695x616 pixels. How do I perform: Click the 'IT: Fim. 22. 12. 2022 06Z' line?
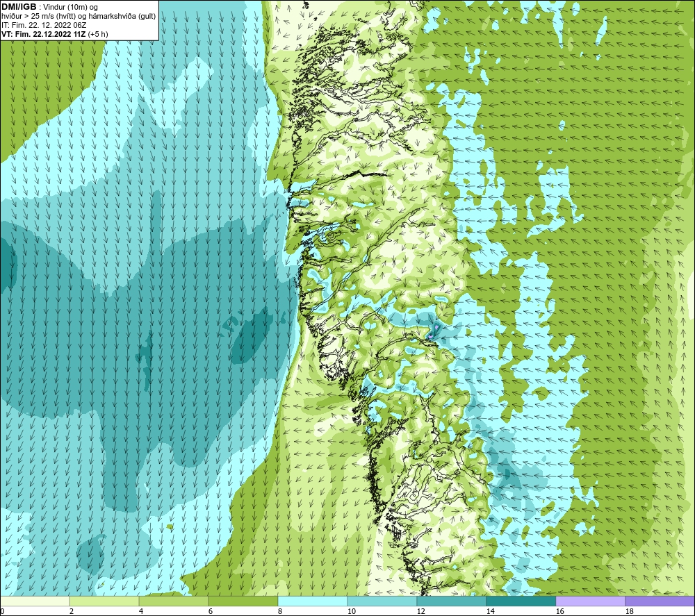point(44,25)
